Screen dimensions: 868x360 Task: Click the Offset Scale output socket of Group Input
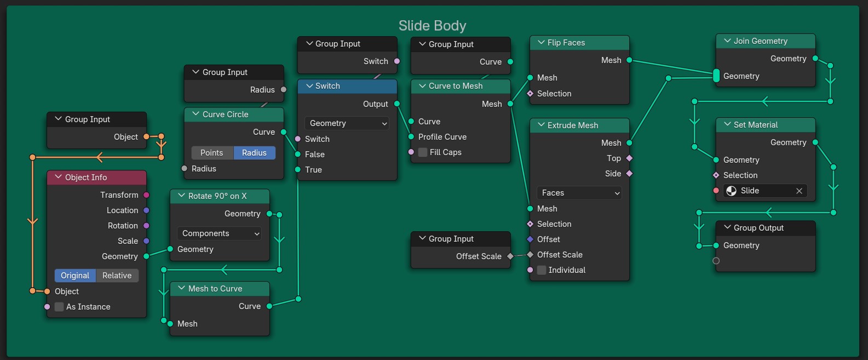pyautogui.click(x=510, y=256)
